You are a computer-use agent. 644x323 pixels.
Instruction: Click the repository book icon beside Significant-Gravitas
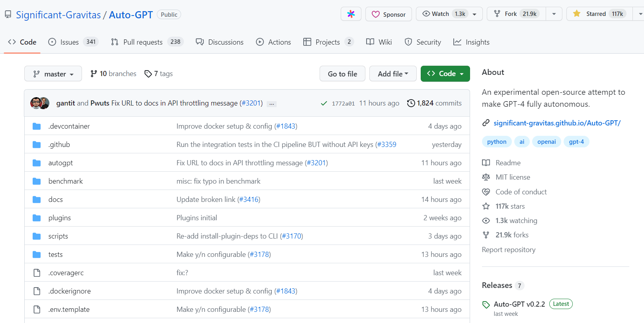pos(8,14)
